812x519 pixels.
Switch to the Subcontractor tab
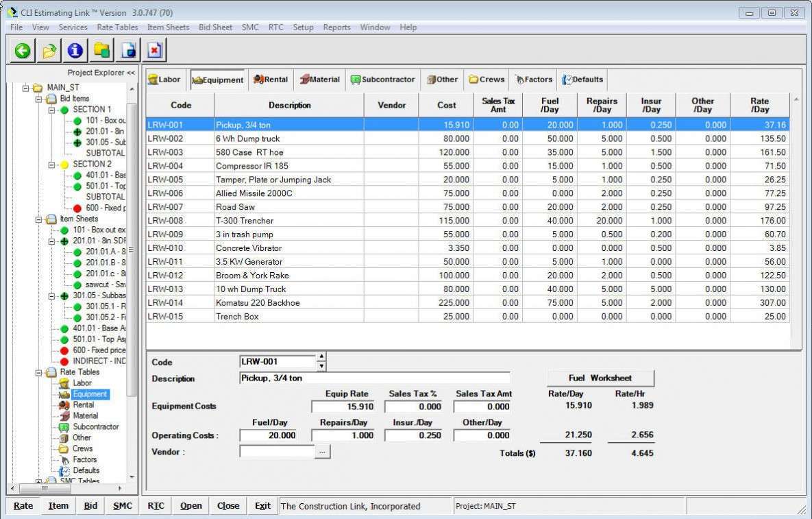tap(383, 80)
